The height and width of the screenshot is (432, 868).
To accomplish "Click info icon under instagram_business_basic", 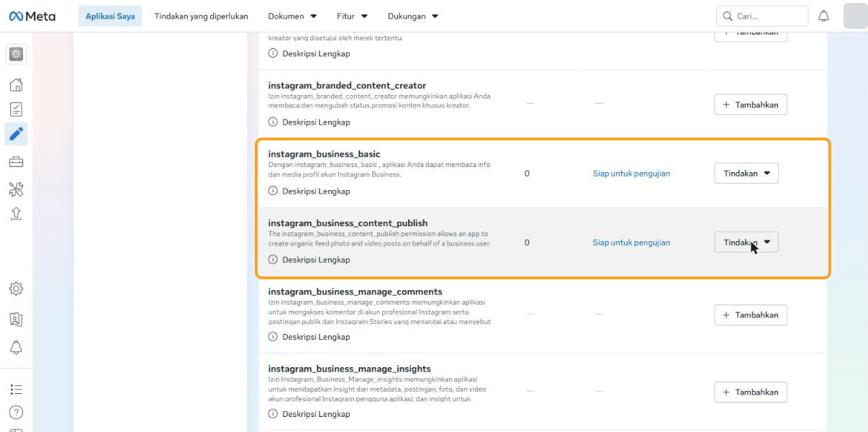I will pos(273,192).
